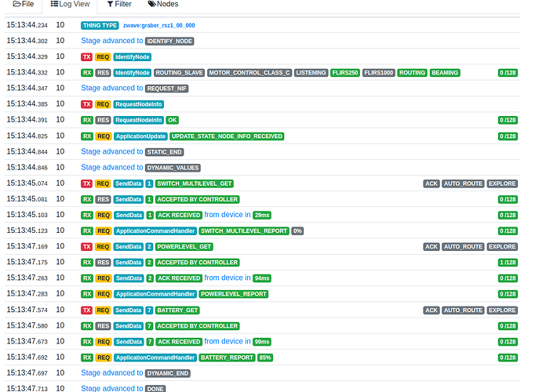Open the zwave:graber_rsz1_00_000 thing link
539x392 pixels.
tap(158, 25)
